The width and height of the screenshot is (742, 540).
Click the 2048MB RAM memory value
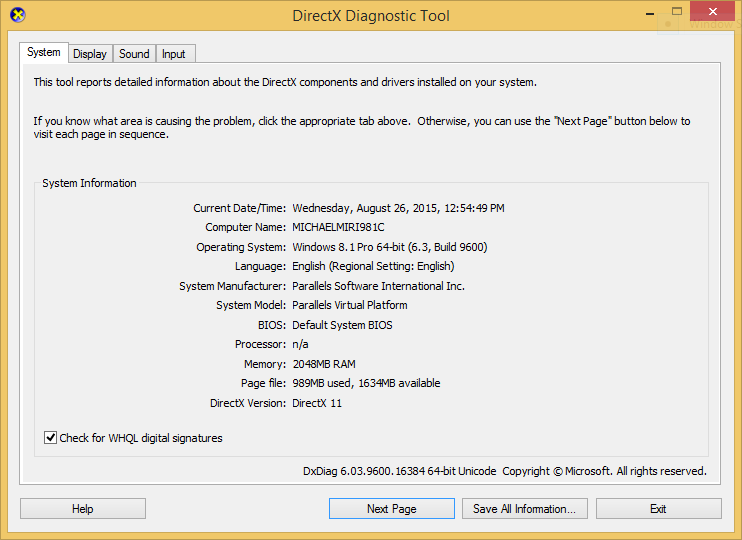(x=324, y=364)
